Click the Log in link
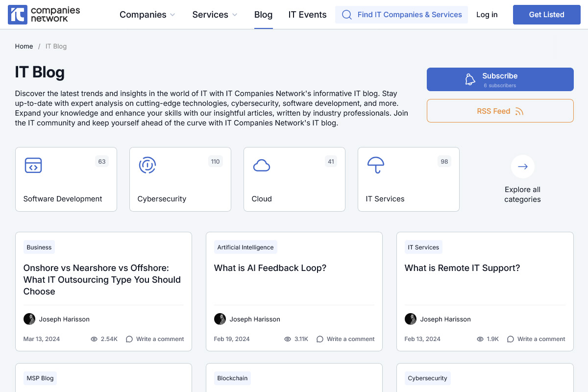 click(x=487, y=15)
